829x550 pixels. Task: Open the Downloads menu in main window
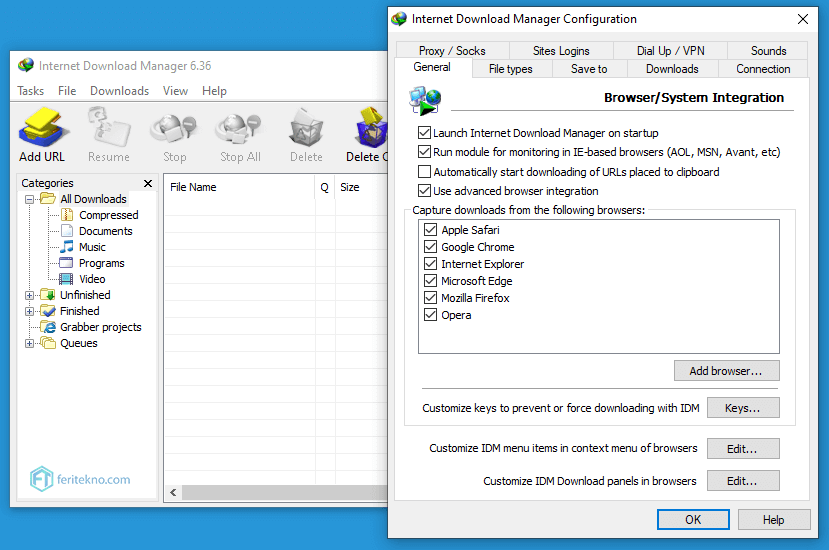tap(119, 91)
